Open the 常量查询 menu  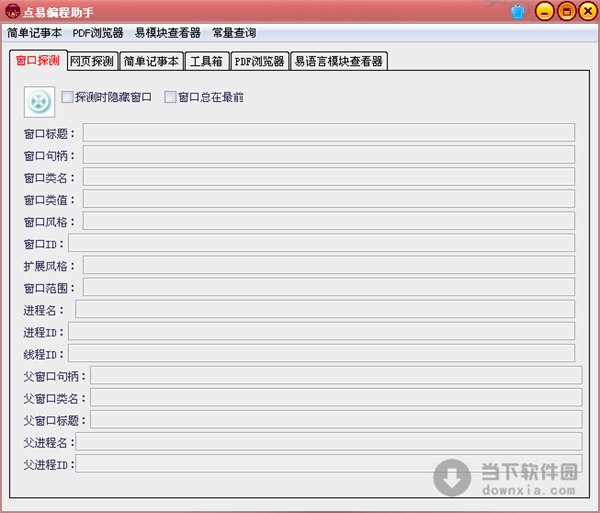234,33
